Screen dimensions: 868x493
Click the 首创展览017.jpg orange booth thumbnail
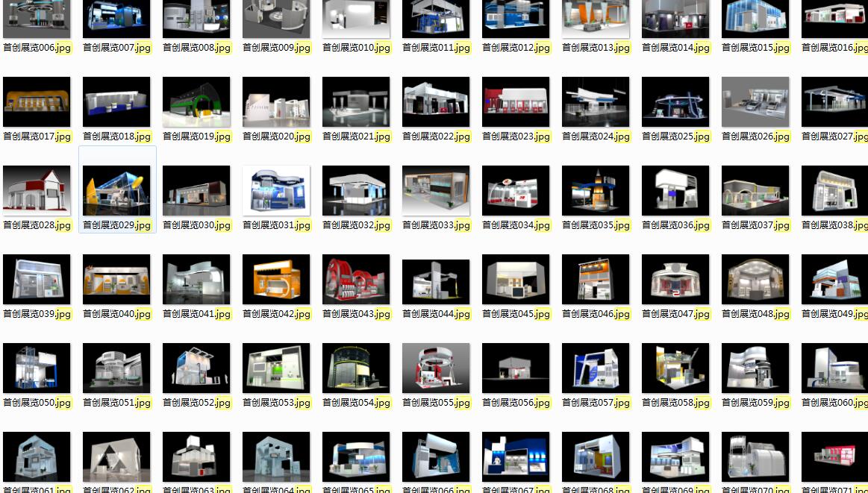[x=37, y=101]
